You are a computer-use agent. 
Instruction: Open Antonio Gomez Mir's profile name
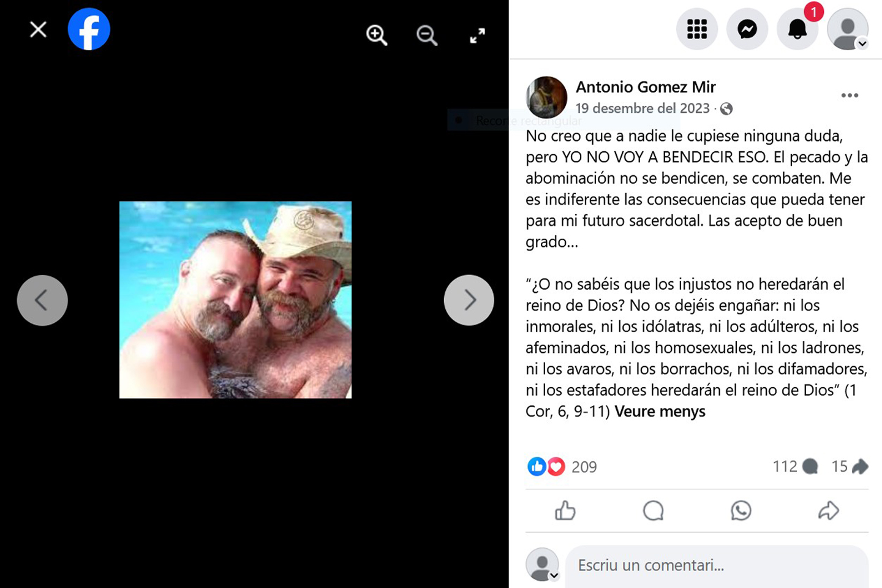[x=646, y=87]
